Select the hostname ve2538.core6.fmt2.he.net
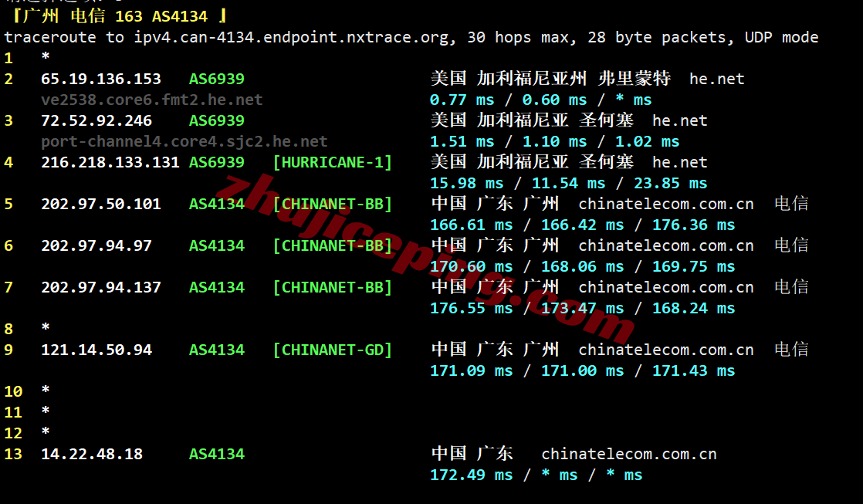Viewport: 863px width, 504px height. tap(152, 100)
